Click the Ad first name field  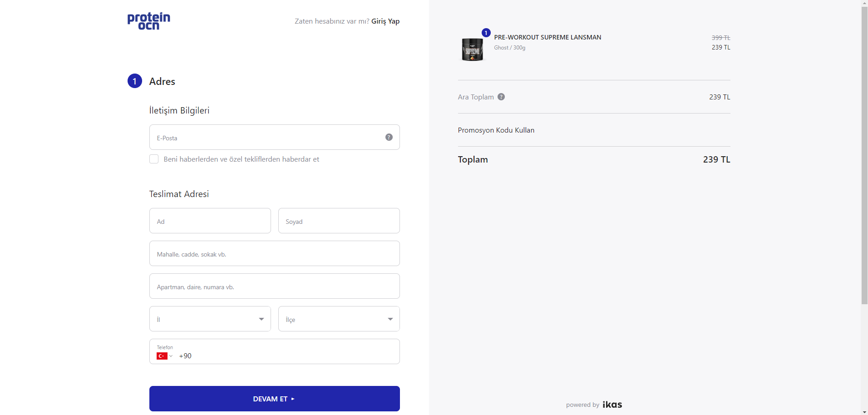point(210,221)
